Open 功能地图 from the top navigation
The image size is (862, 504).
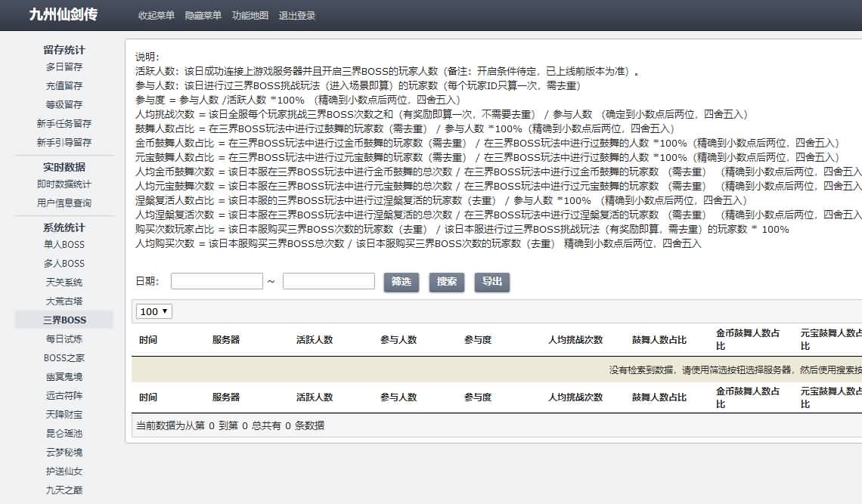point(250,15)
